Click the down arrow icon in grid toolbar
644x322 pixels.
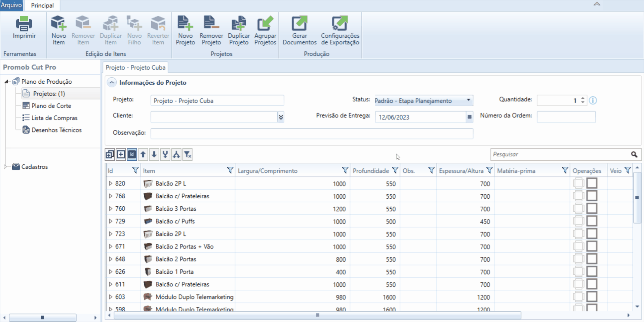[154, 154]
